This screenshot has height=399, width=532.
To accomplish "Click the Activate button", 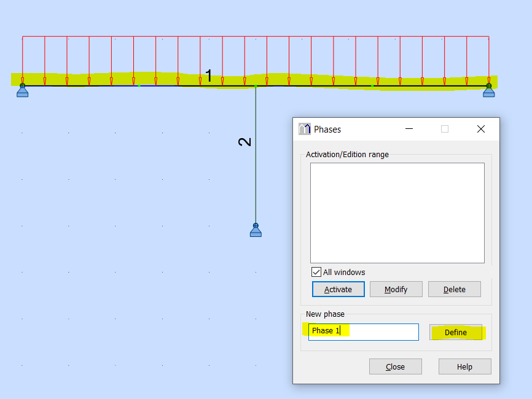I will coord(338,289).
